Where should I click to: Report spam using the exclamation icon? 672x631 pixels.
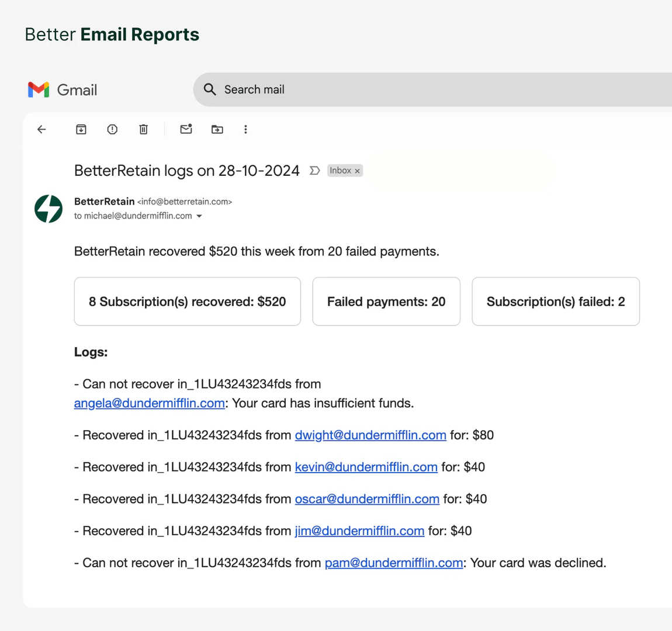click(x=112, y=130)
